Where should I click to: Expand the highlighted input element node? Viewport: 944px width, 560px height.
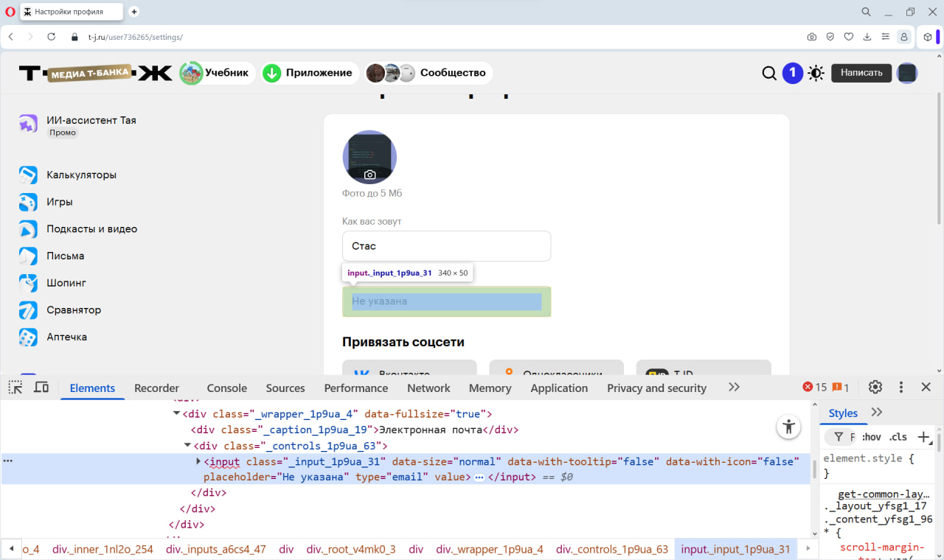click(x=198, y=461)
